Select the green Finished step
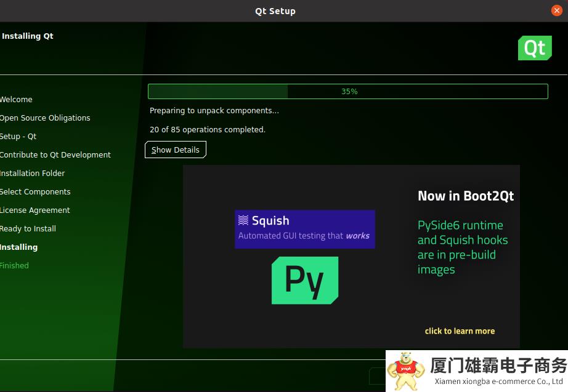This screenshot has width=568, height=392. tap(14, 266)
